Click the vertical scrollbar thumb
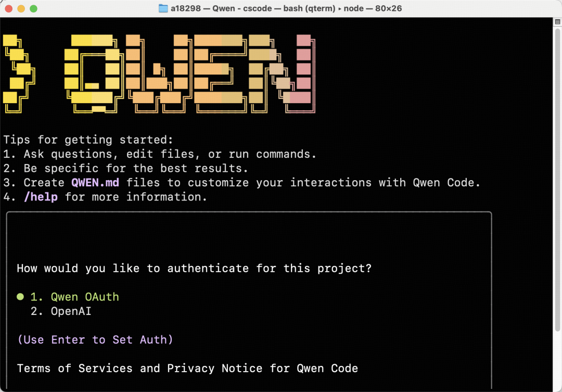The image size is (562, 392). pyautogui.click(x=557, y=179)
